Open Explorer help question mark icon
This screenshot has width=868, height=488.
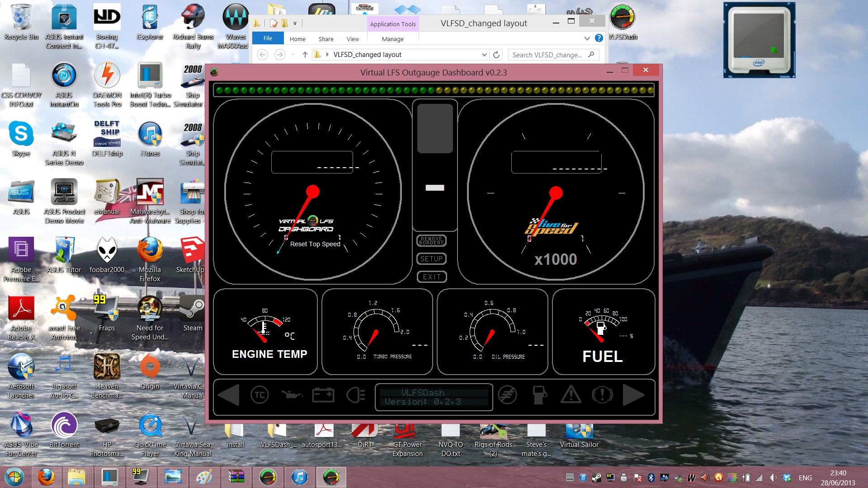click(599, 38)
